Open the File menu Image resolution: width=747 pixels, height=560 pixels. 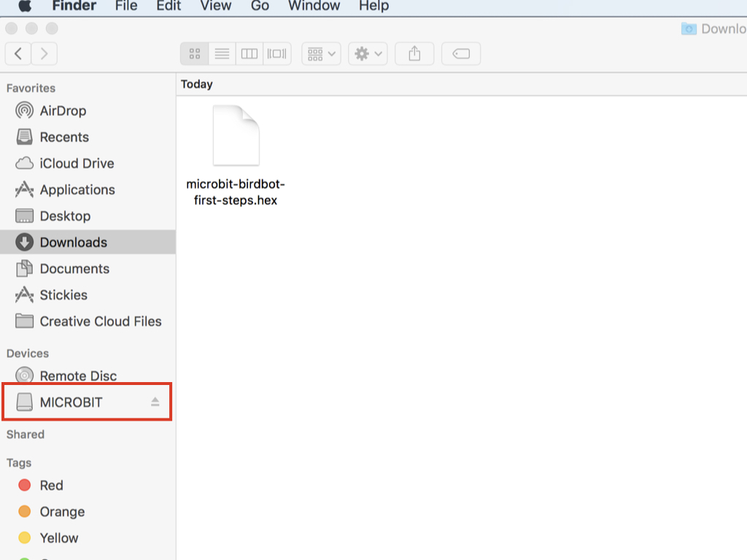point(126,6)
